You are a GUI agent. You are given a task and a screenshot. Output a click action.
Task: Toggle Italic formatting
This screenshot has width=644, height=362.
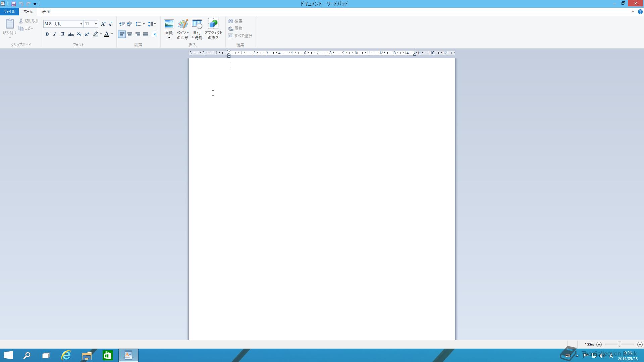click(55, 34)
